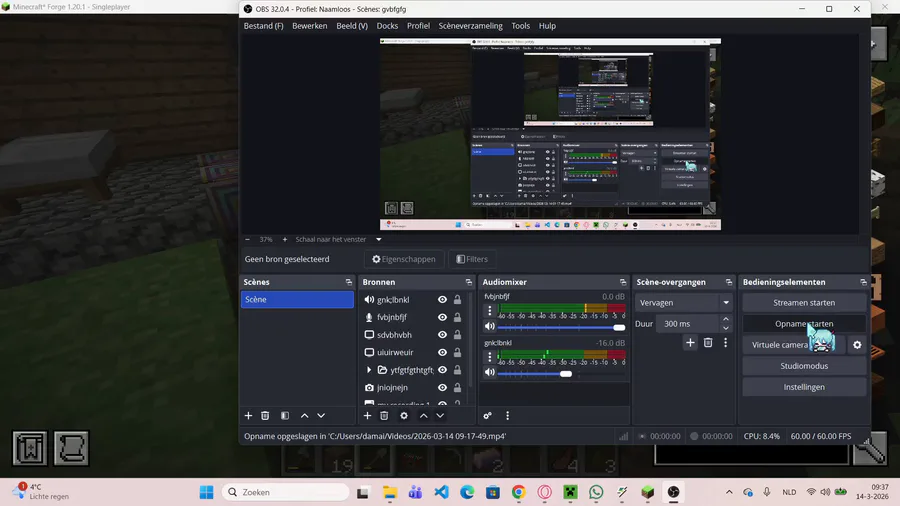Open transition properties three-dot menu
The width and height of the screenshot is (900, 506).
726,342
